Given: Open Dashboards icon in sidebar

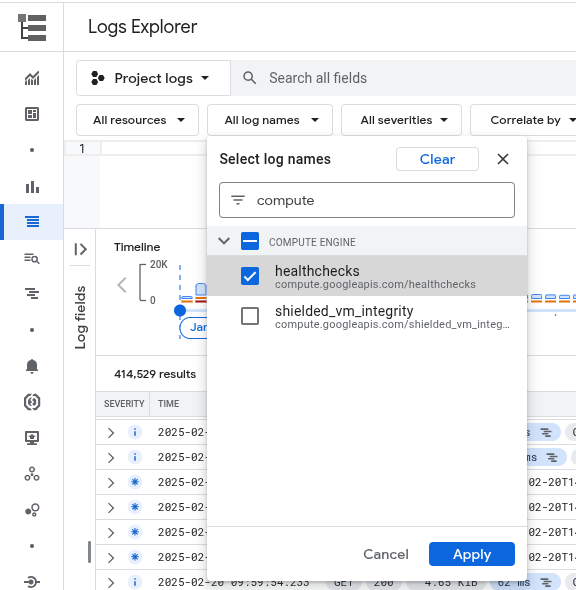Looking at the screenshot, I should tap(32, 114).
